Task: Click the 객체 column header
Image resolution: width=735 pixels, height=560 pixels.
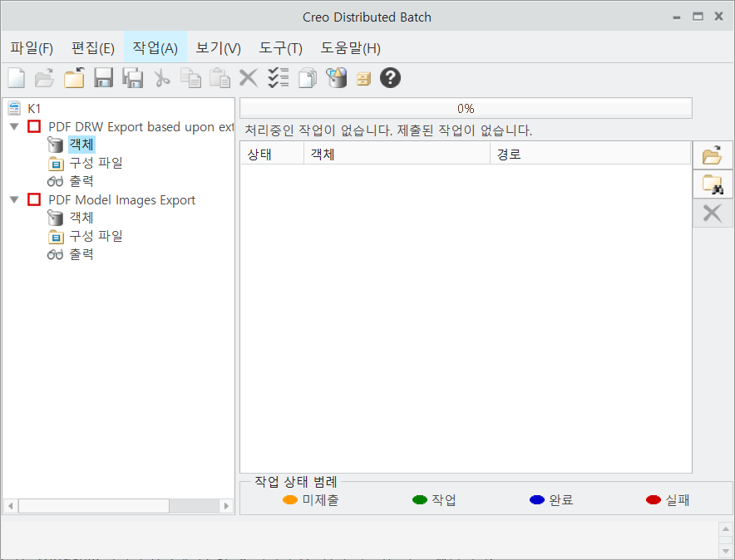Action: tap(397, 154)
